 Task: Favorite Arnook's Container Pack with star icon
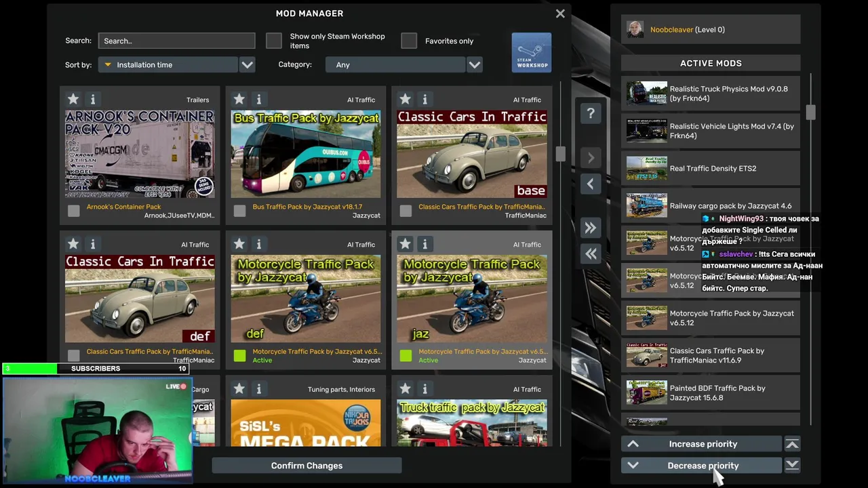[73, 99]
